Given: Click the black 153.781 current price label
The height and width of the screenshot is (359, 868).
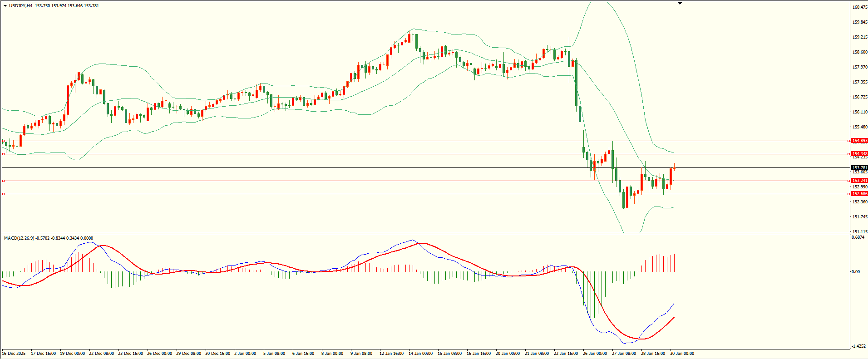Looking at the screenshot, I should click(859, 168).
